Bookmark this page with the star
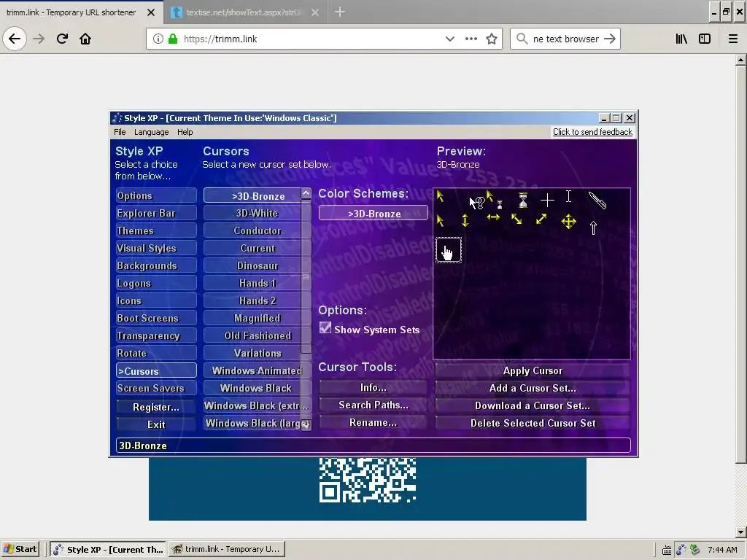The height and width of the screenshot is (560, 747). coord(492,39)
